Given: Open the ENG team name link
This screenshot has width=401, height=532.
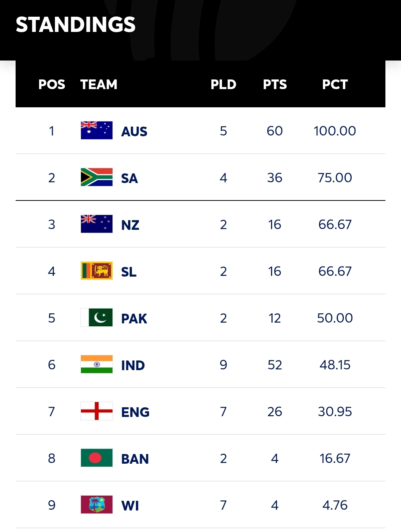Looking at the screenshot, I should [x=135, y=412].
